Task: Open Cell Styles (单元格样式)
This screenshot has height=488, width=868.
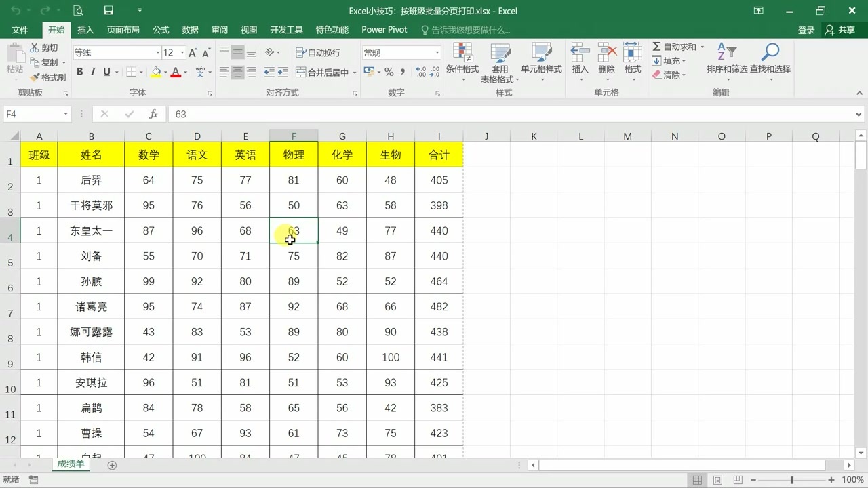Action: point(541,62)
